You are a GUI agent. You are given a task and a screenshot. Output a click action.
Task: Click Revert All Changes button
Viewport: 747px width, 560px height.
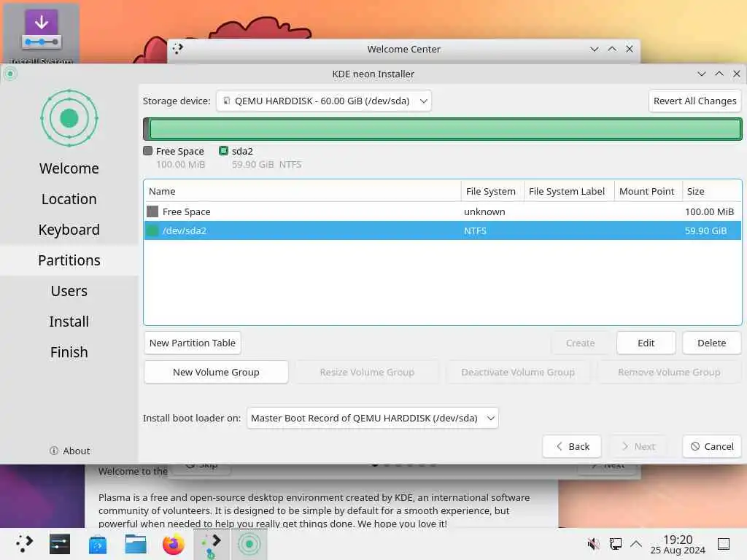[694, 101]
